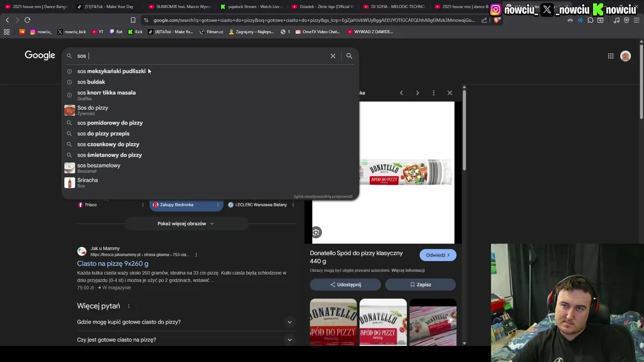Switch to pajalock Stream Kick tab

[252, 7]
